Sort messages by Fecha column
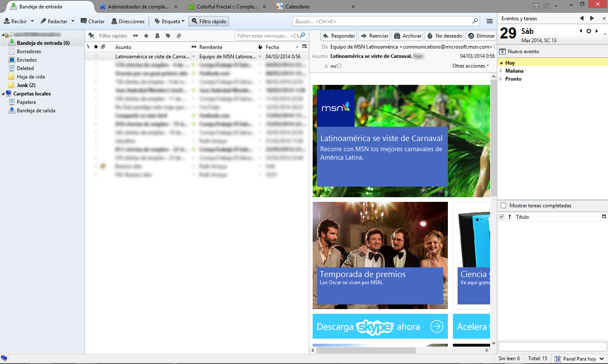The height and width of the screenshot is (364, 608). click(x=272, y=47)
